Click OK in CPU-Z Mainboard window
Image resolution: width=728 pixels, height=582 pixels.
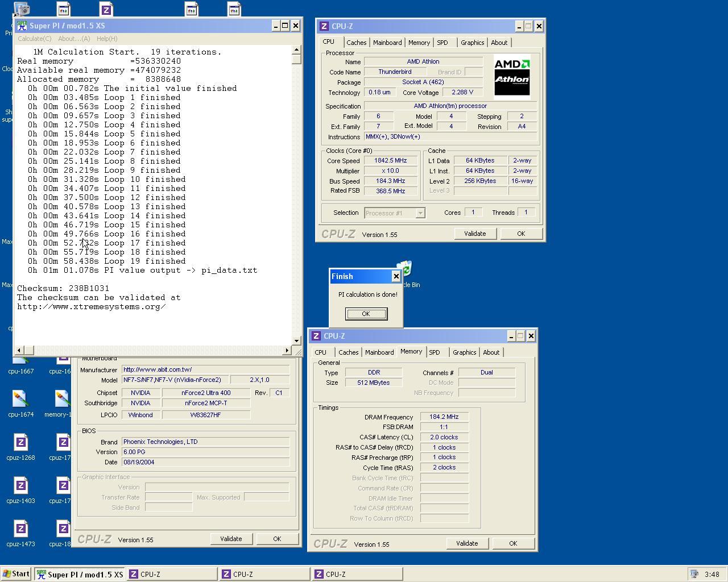277,539
